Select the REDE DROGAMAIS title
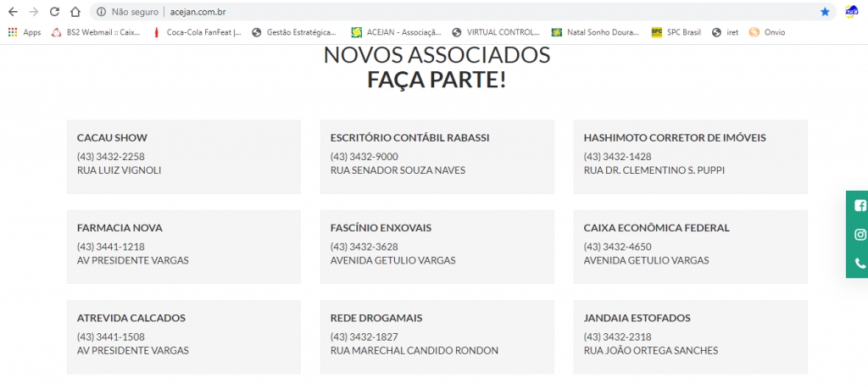868x389 pixels. [376, 318]
